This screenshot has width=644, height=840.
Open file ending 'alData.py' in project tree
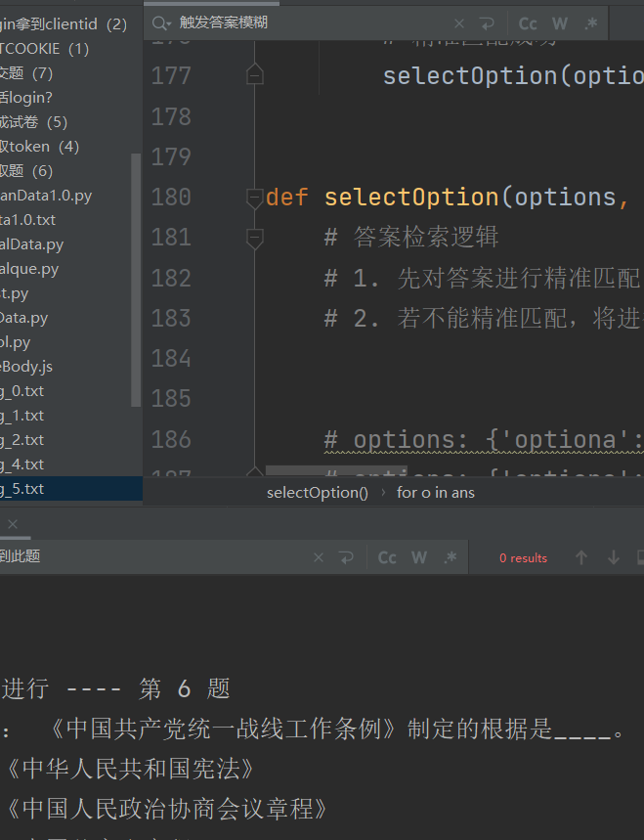click(x=31, y=244)
